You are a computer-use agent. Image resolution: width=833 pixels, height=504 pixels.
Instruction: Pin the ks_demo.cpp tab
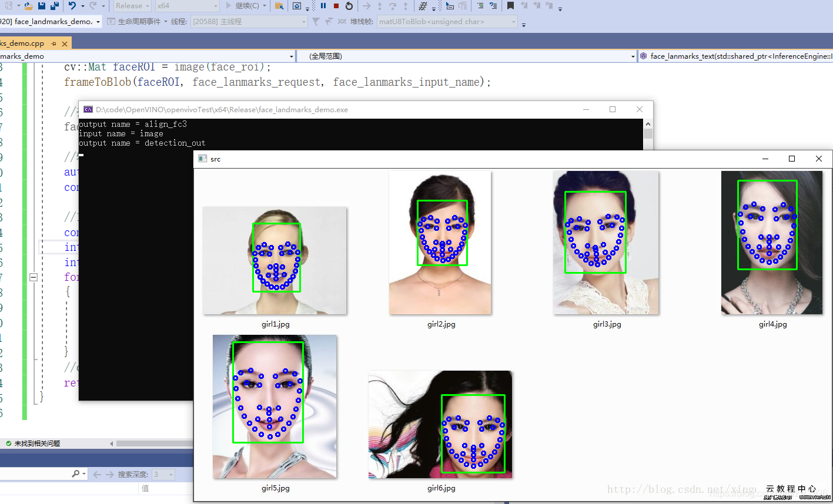[x=53, y=43]
